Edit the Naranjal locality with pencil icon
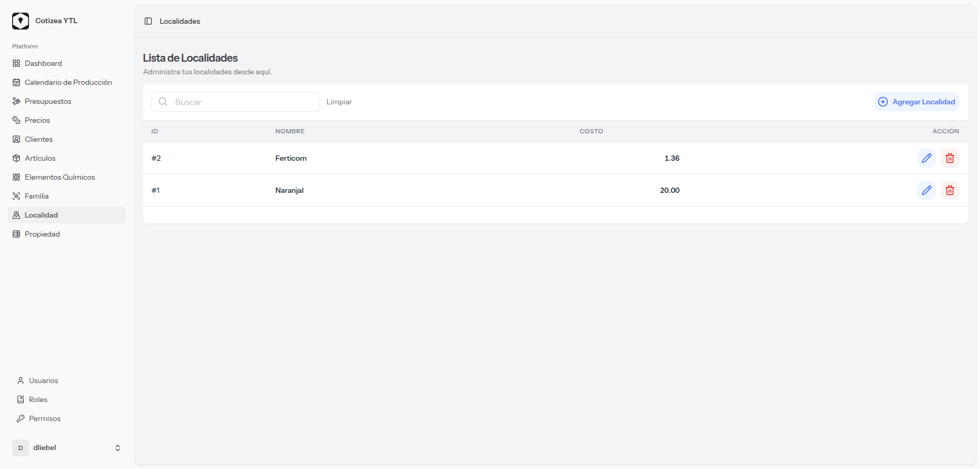Image resolution: width=980 pixels, height=469 pixels. coord(926,190)
